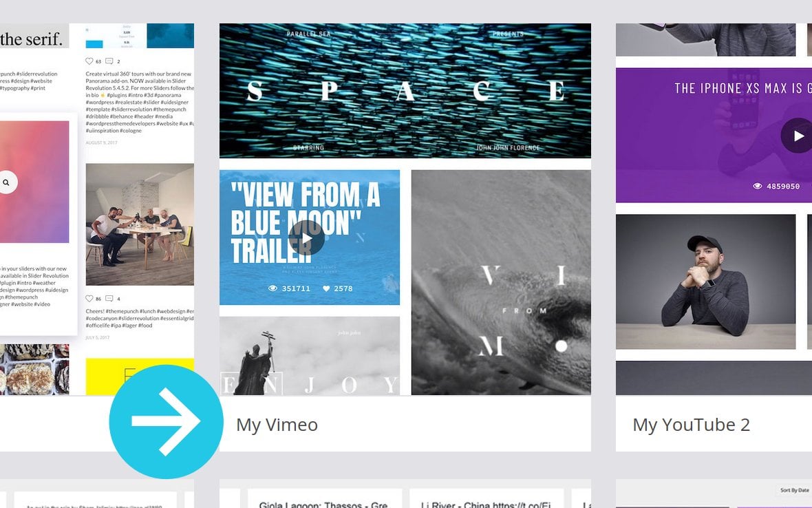
Task: Click the eye views icon showing 351711
Action: pos(273,288)
